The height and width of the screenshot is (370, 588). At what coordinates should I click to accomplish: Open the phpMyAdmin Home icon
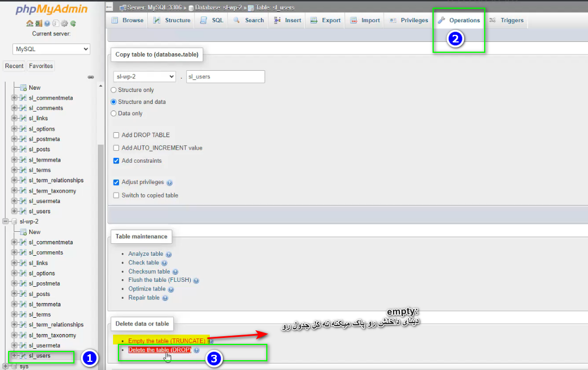click(30, 23)
